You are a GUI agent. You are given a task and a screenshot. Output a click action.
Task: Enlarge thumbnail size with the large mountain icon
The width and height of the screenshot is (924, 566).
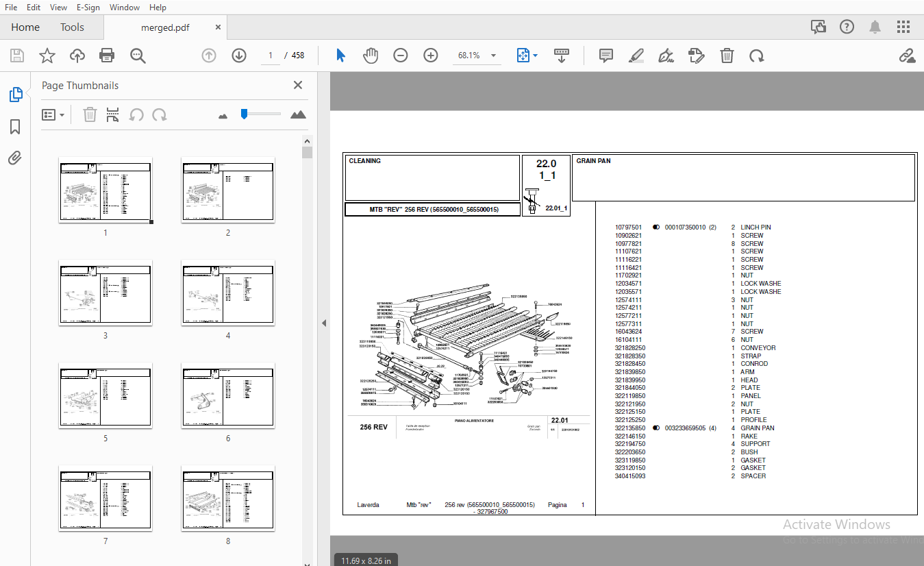[298, 114]
